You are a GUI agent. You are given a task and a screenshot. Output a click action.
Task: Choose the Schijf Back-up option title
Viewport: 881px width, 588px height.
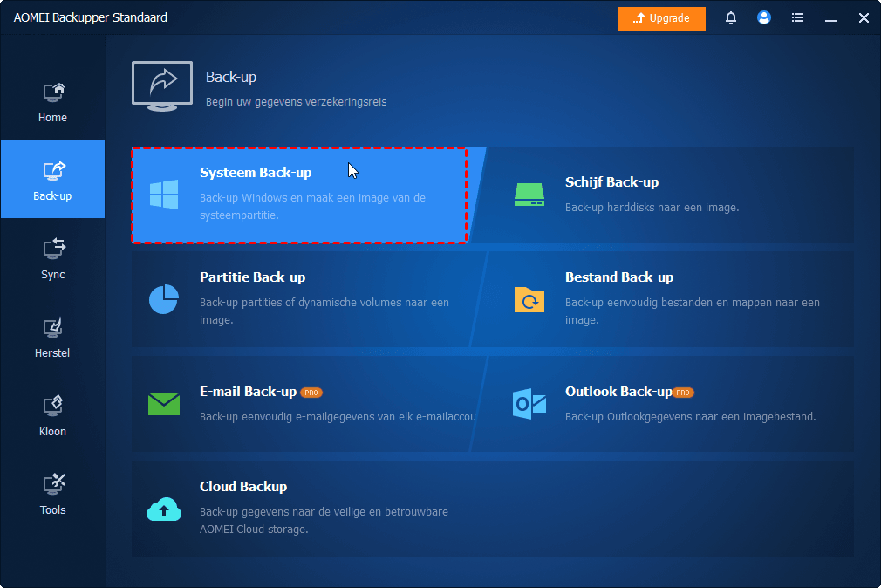611,182
